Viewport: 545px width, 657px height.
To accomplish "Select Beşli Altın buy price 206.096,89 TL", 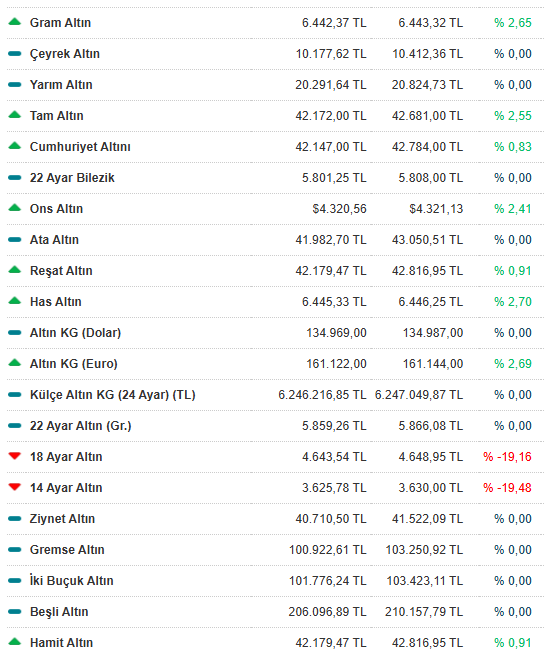I will [x=328, y=612].
